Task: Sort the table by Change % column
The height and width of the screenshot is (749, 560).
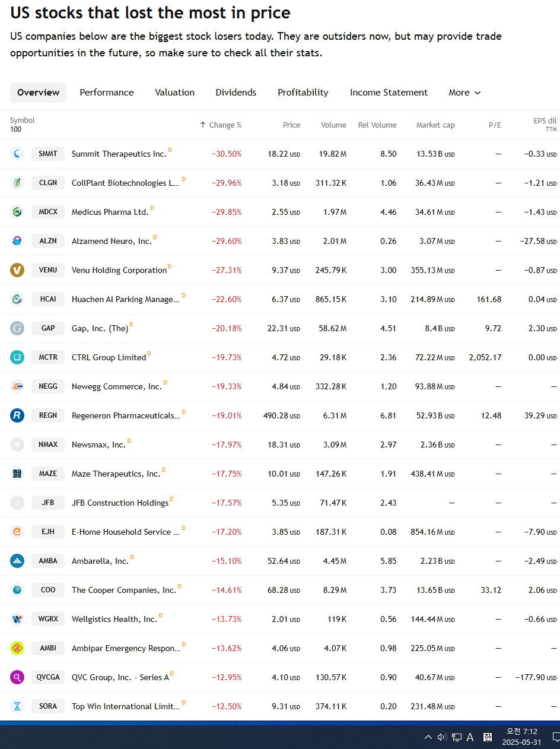Action: 221,125
